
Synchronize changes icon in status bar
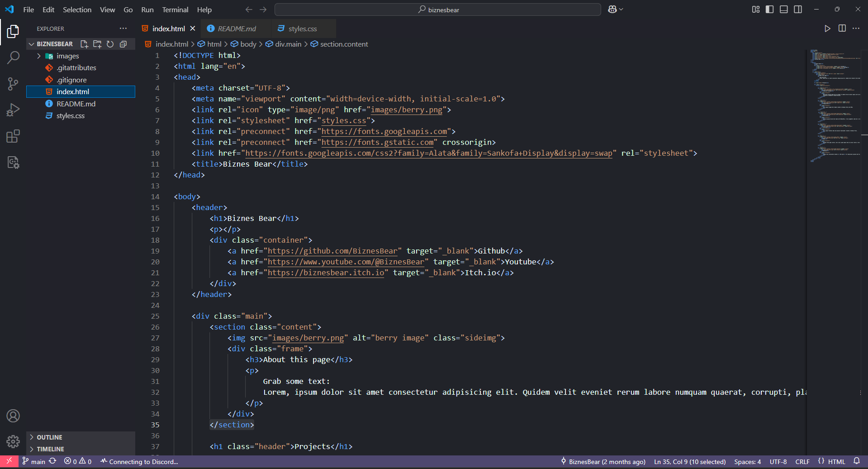tap(52, 461)
